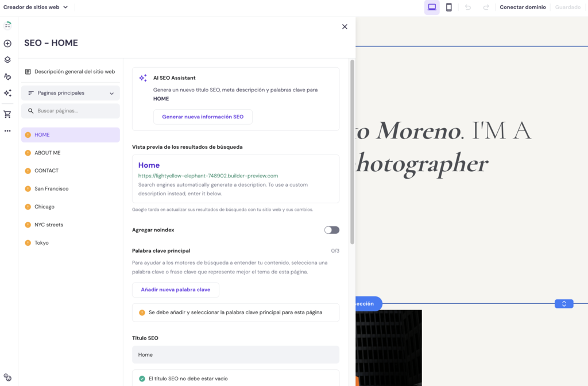Select the ABOUT ME page
The width and height of the screenshot is (588, 386).
tap(47, 152)
